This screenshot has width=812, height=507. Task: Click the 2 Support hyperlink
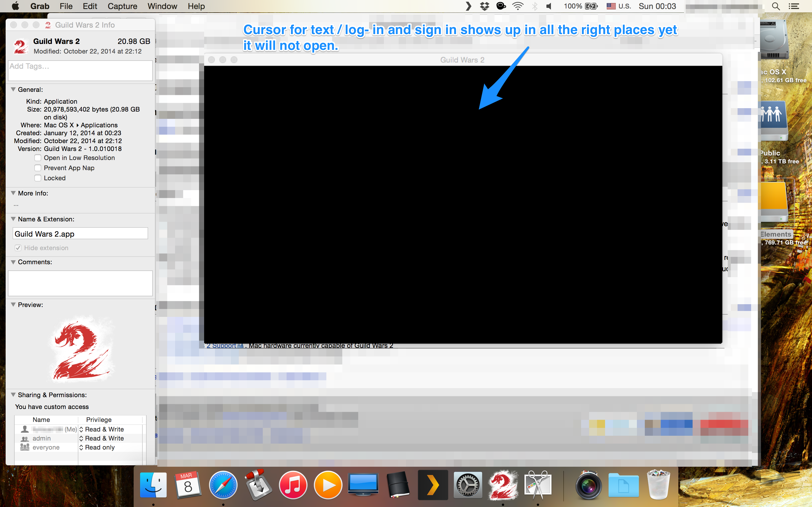(x=221, y=346)
